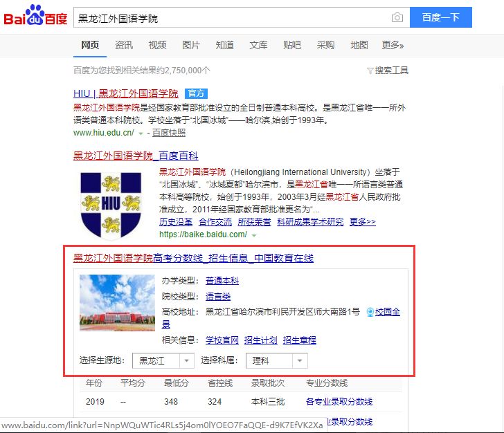
Task: Expand arrow next to www.hiu.edu.cn
Action: click(x=141, y=133)
